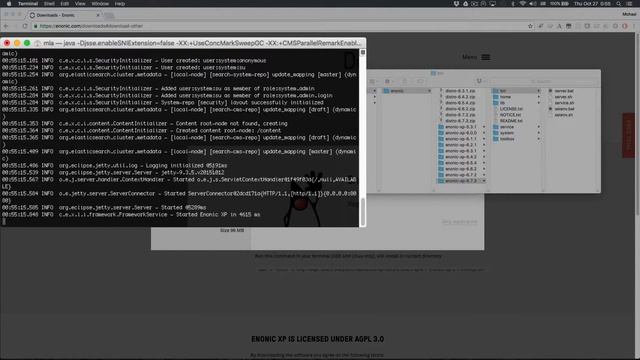
Task: Click the enonic.com address bar
Action: coord(282,26)
